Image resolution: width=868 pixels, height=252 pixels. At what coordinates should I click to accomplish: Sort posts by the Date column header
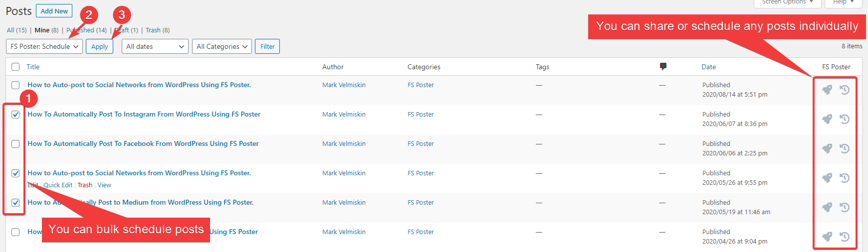(x=708, y=67)
